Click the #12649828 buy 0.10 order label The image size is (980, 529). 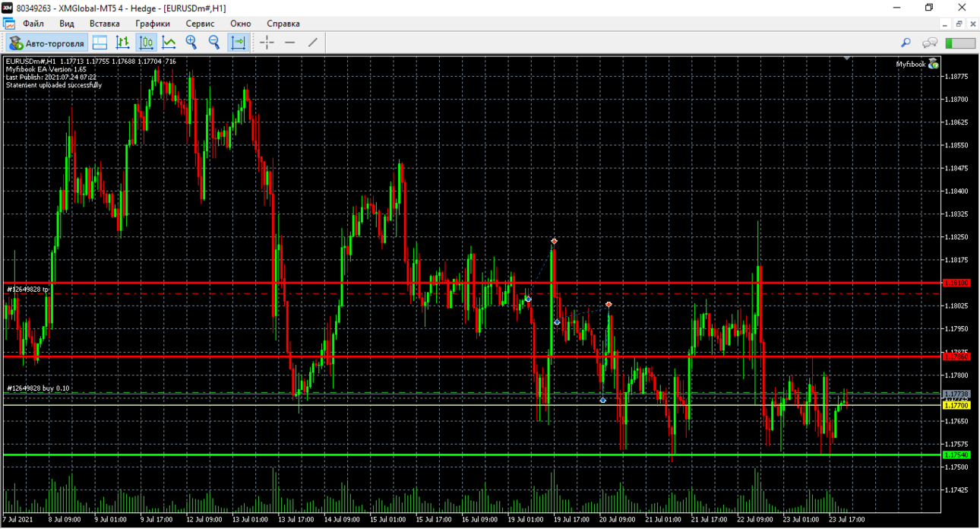click(38, 388)
